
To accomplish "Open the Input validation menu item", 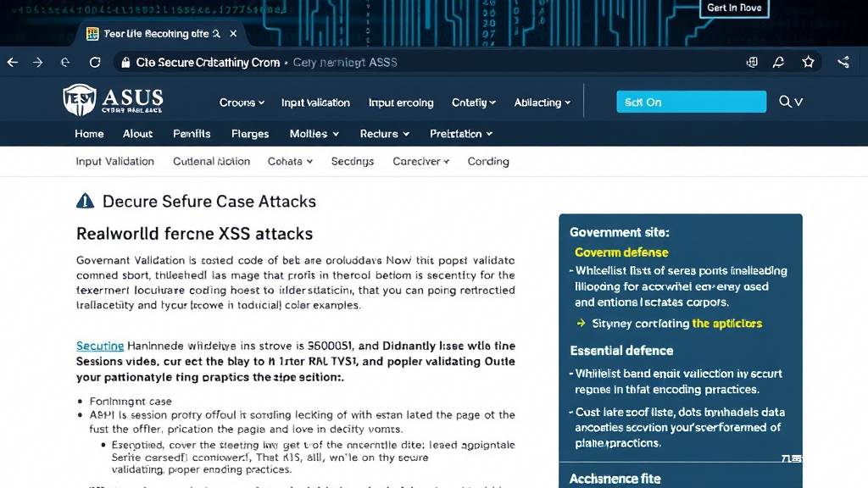I will click(315, 103).
